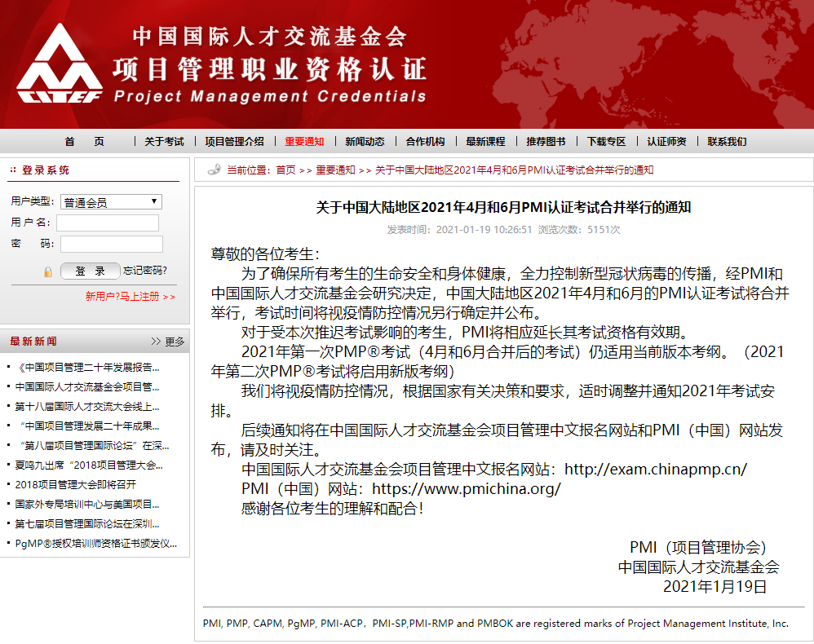
Task: Open news item 夏鸣九出席“2018项目管理大会
Action: coord(89,465)
